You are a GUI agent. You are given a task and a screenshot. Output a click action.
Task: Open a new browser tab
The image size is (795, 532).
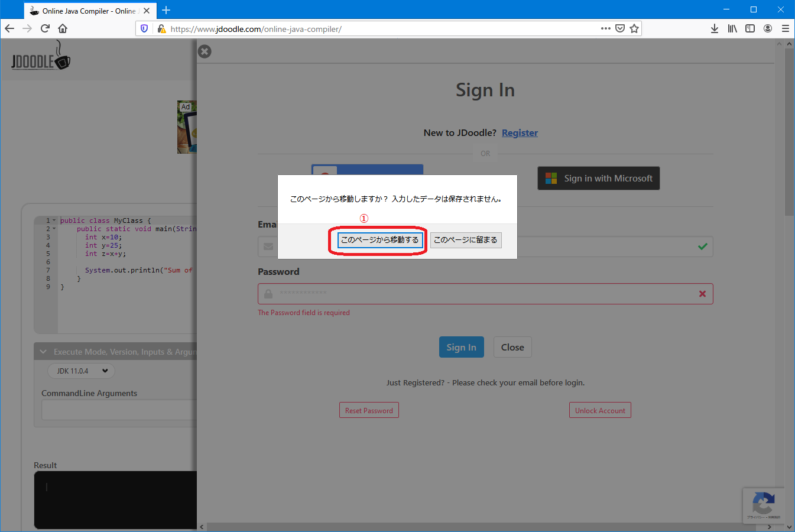pyautogui.click(x=166, y=10)
